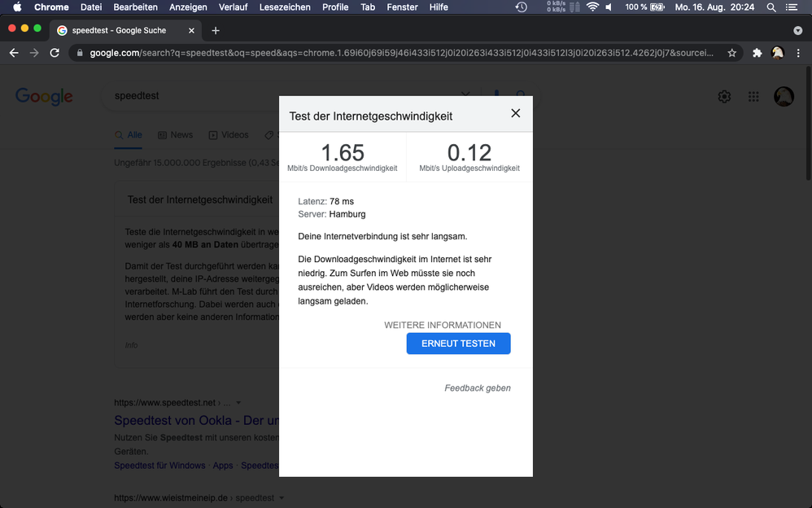Clear the speedtest search query with the X
This screenshot has height=508, width=812.
click(465, 94)
